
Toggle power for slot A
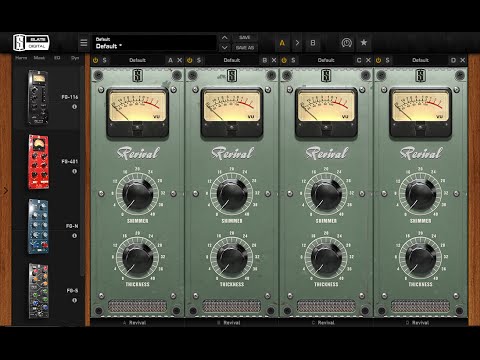96,60
